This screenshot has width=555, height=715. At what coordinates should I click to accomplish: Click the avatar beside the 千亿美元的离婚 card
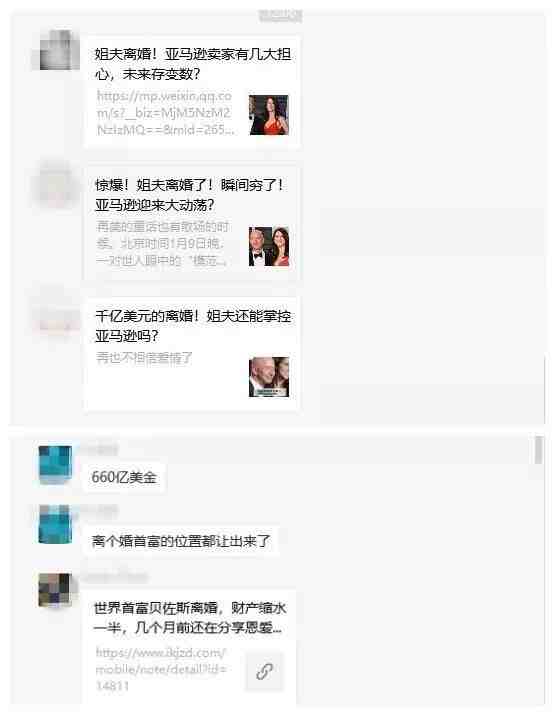click(56, 312)
